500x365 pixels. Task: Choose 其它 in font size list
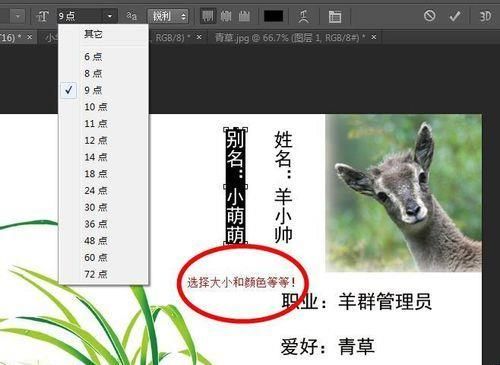(103, 34)
